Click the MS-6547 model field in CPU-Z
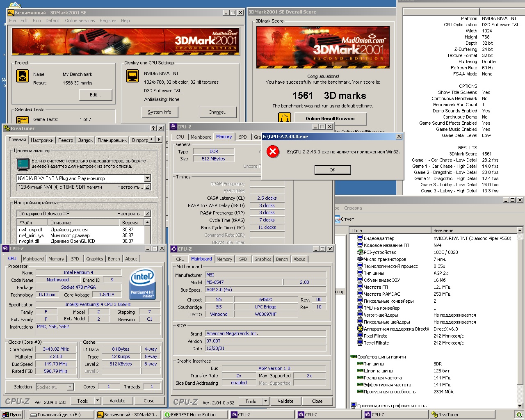This screenshot has width=525, height=420. 243,282
